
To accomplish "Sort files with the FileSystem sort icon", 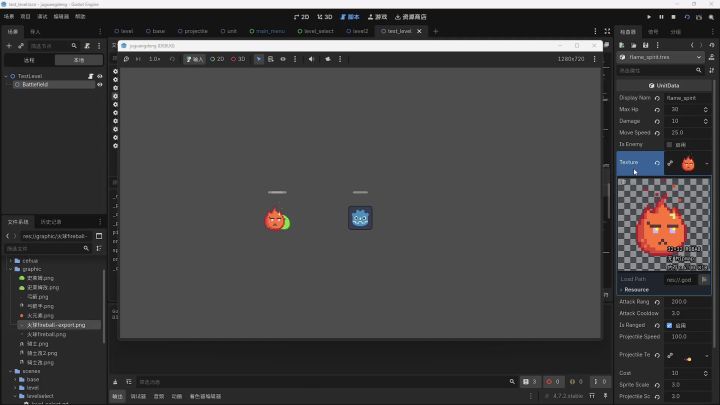I will coord(99,248).
